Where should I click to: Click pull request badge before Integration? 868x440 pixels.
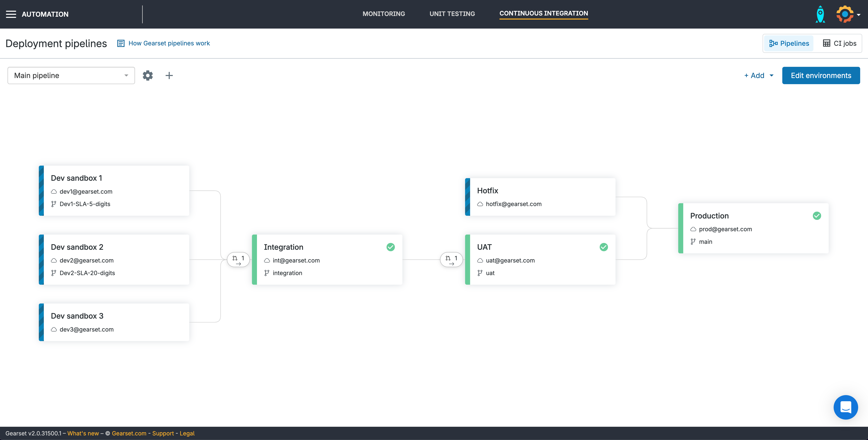pyautogui.click(x=238, y=259)
